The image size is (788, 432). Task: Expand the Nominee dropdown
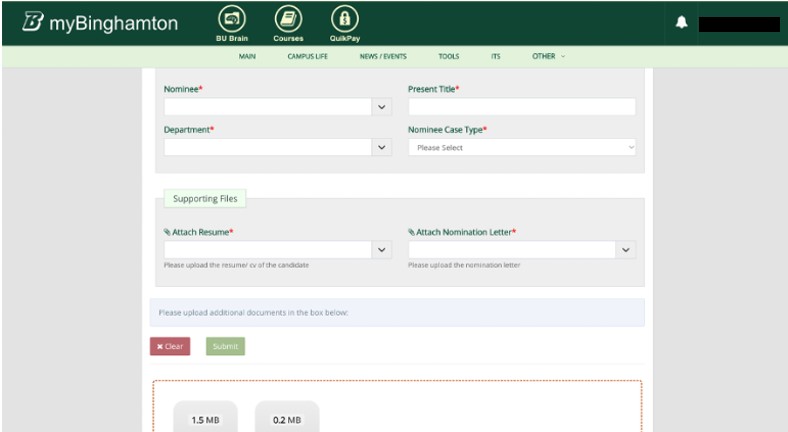[x=381, y=107]
